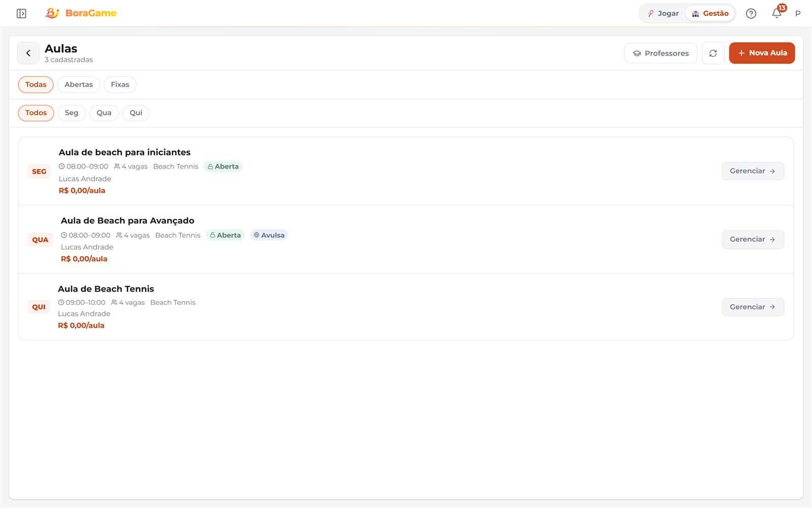The image size is (812, 508).
Task: Create a Nova Aula
Action: click(x=762, y=53)
